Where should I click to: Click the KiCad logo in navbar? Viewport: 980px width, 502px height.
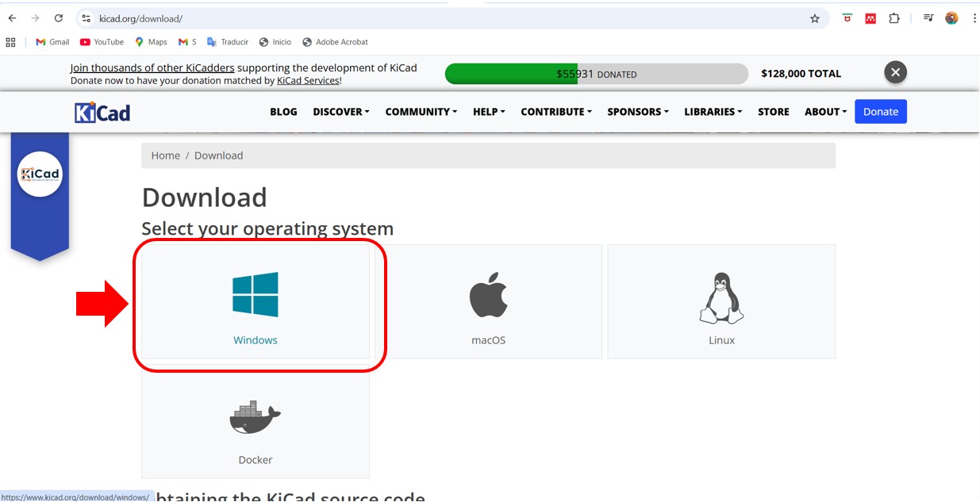click(x=102, y=112)
